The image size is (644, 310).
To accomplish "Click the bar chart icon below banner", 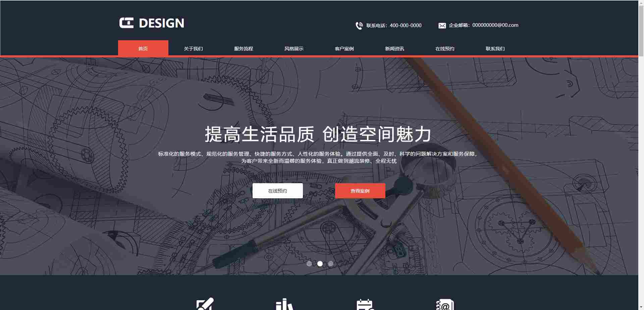I will (284, 304).
